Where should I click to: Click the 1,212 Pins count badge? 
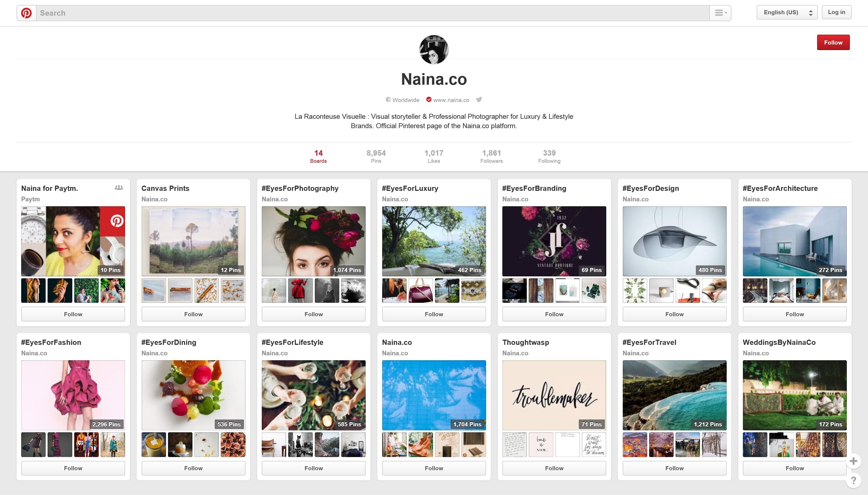708,424
